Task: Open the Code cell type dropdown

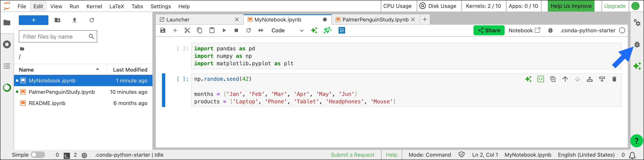Action: [x=287, y=30]
